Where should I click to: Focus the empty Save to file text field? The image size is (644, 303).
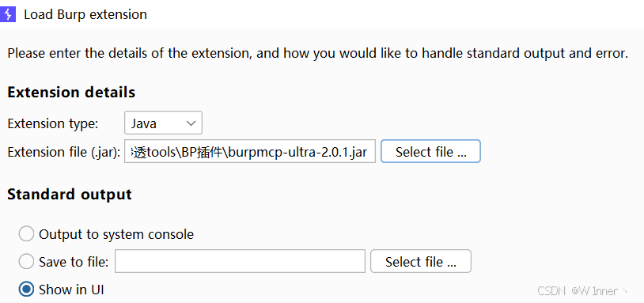pyautogui.click(x=240, y=261)
